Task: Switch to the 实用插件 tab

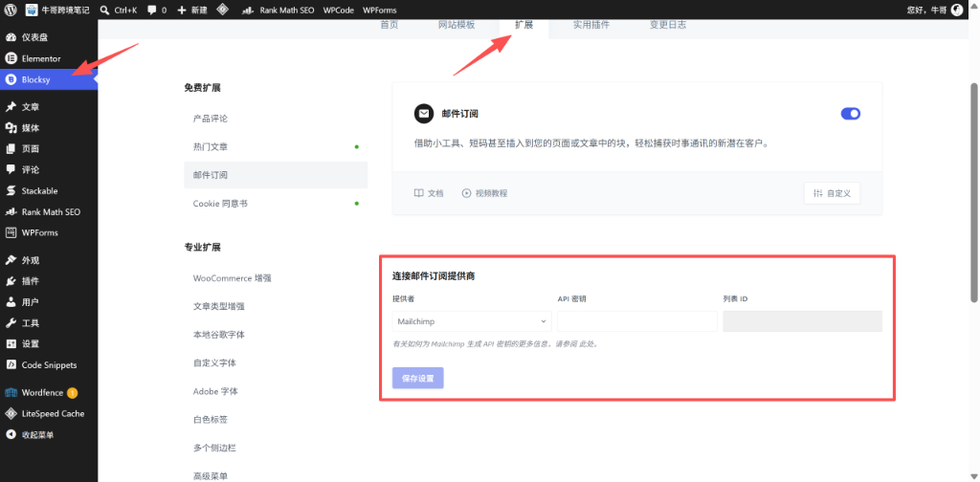Action: click(x=591, y=25)
